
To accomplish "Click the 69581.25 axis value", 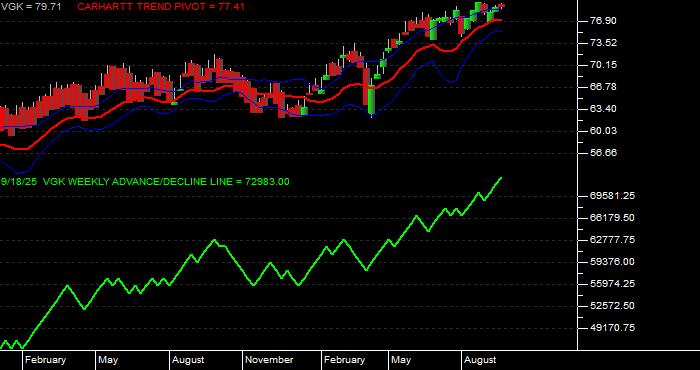I will click(x=612, y=196).
